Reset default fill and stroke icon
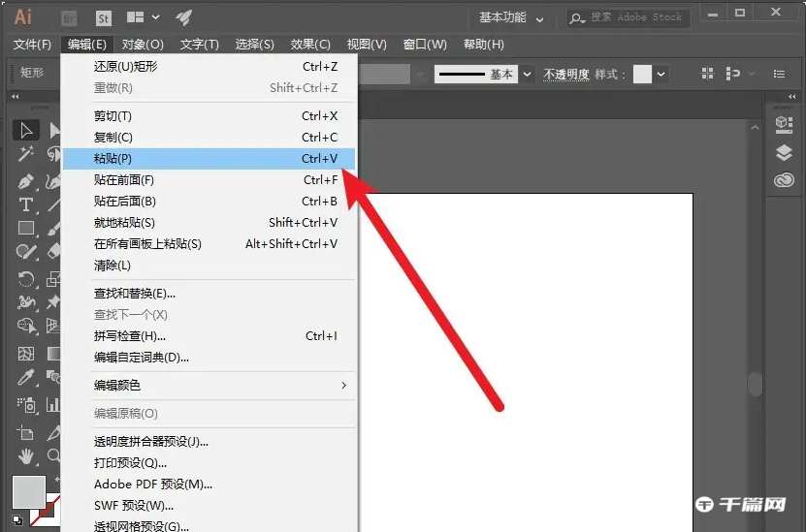This screenshot has width=806, height=532. 16,519
